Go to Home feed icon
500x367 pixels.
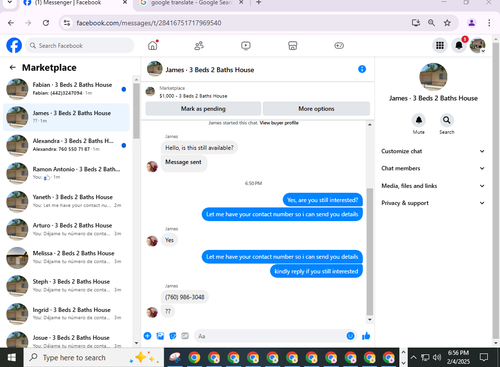153,45
